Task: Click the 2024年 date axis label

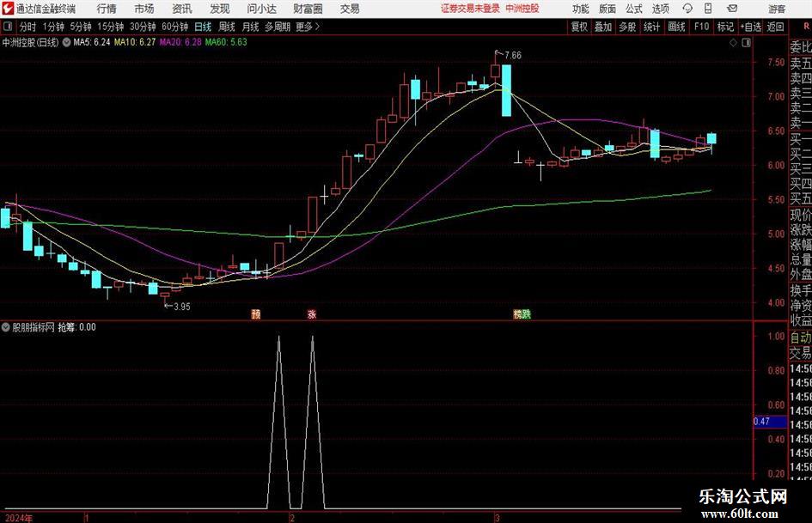Action: (18, 518)
